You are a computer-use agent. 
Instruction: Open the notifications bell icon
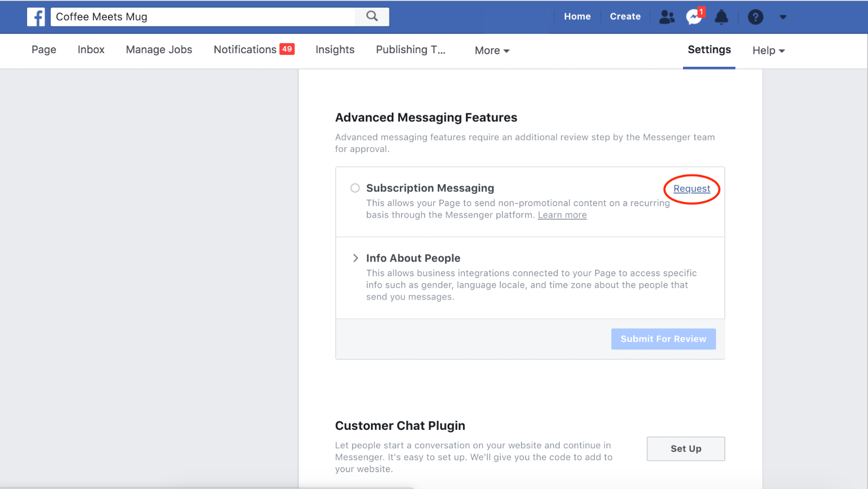pos(722,17)
